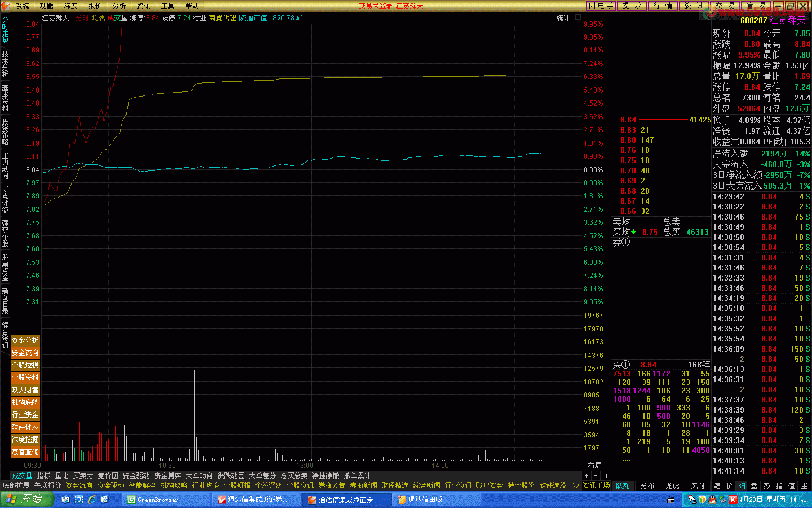Click the orange 赢富查询 button
Screen dimensions: 812x508
pos(25,452)
